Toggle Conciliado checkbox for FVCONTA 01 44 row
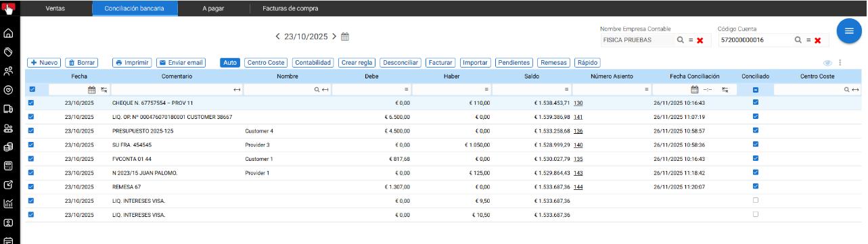Viewport: 868px width, 244px height. coord(756,158)
